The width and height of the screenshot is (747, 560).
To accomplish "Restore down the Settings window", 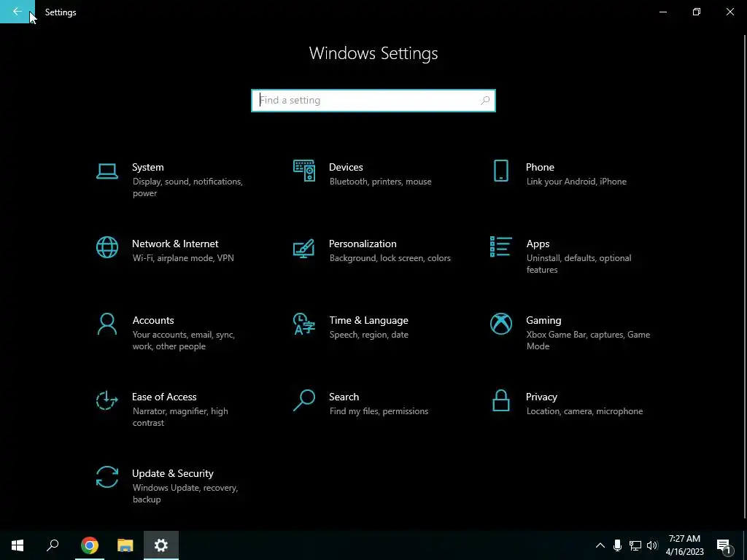I will pos(697,12).
